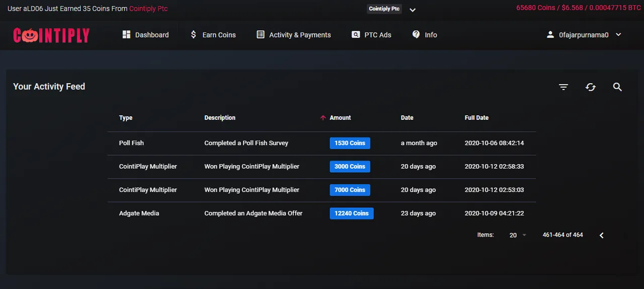Image resolution: width=644 pixels, height=289 pixels.
Task: Sort by the Description column header
Action: pos(220,118)
